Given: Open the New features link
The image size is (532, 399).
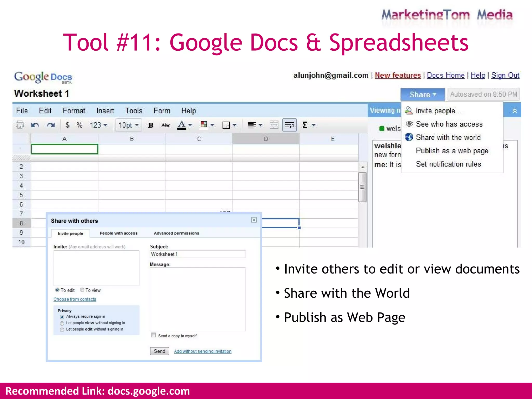Looking at the screenshot, I should tap(398, 76).
